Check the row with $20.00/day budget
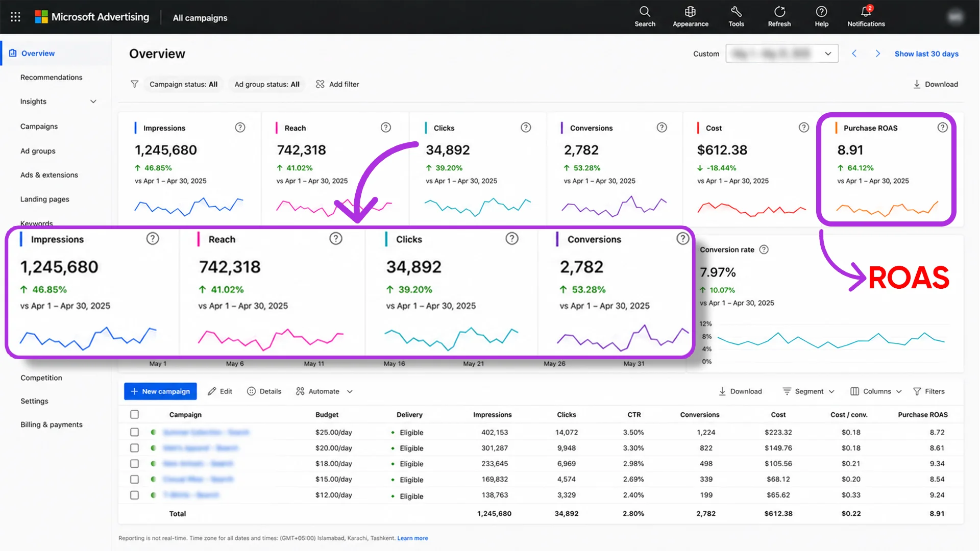 [134, 448]
